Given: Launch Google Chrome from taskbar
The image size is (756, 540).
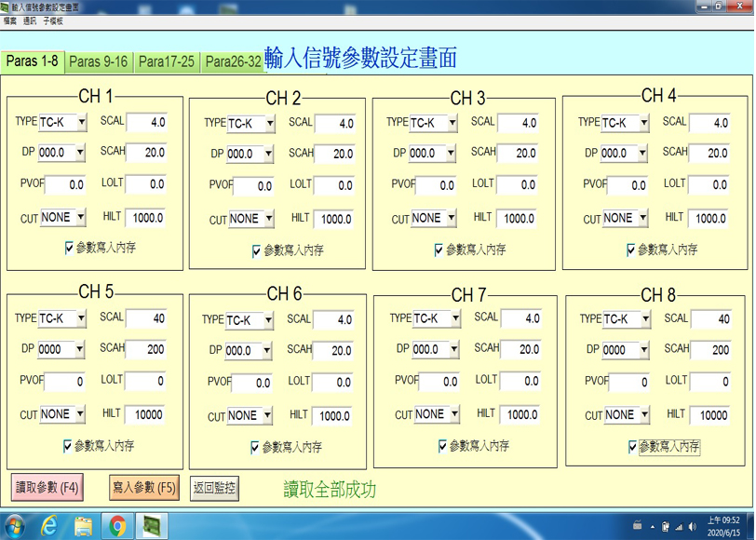Looking at the screenshot, I should (117, 526).
